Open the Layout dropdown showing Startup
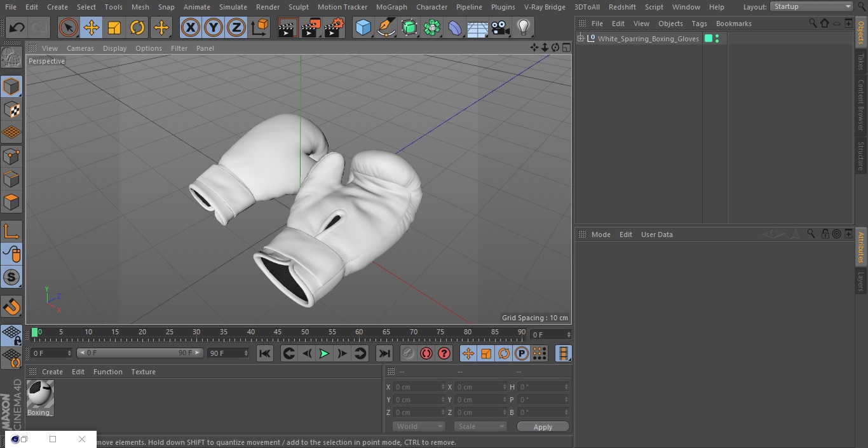Viewport: 868px width, 448px height. coord(812,6)
